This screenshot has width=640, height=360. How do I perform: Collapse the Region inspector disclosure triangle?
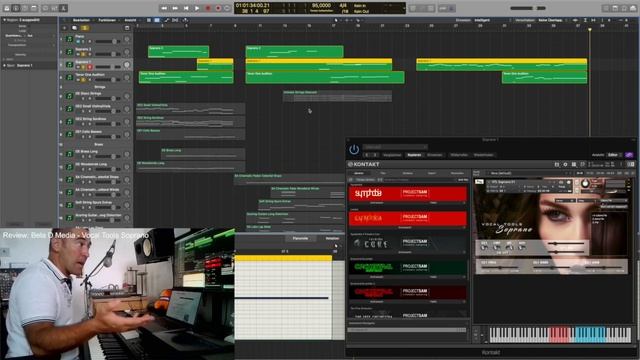click(x=4, y=20)
